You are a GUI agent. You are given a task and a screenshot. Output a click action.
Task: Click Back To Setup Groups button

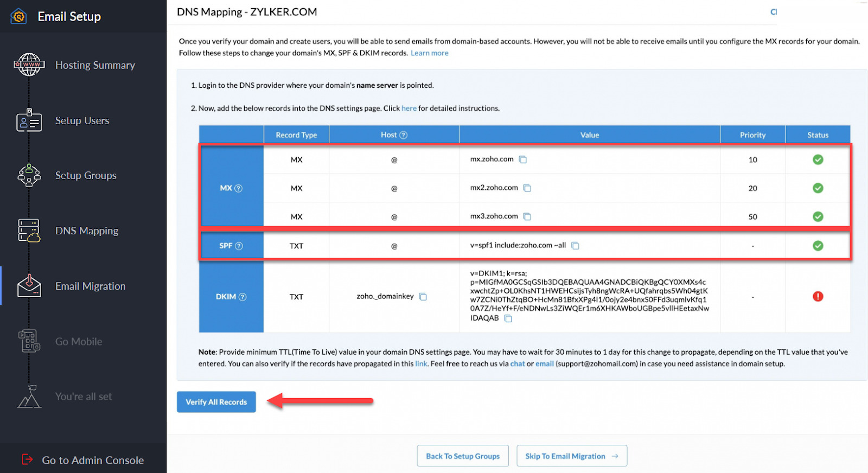click(462, 456)
